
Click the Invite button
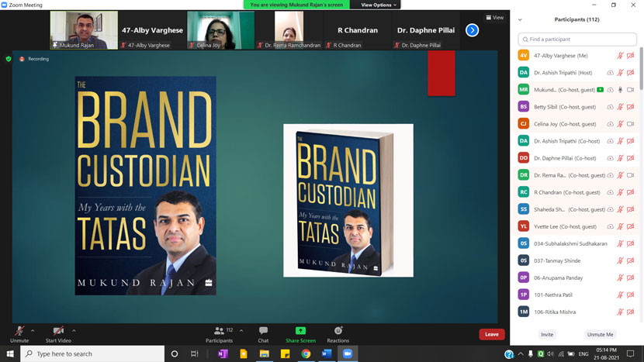point(547,335)
